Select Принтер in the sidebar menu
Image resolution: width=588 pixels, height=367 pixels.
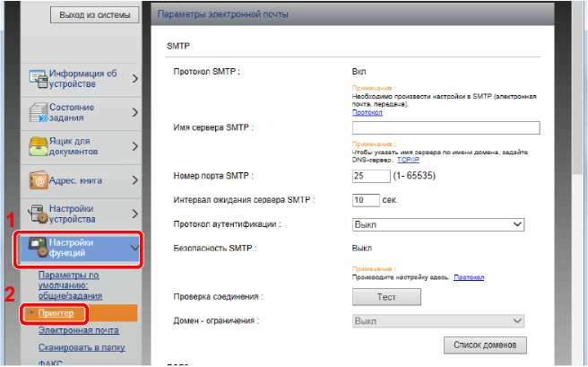pyautogui.click(x=55, y=313)
